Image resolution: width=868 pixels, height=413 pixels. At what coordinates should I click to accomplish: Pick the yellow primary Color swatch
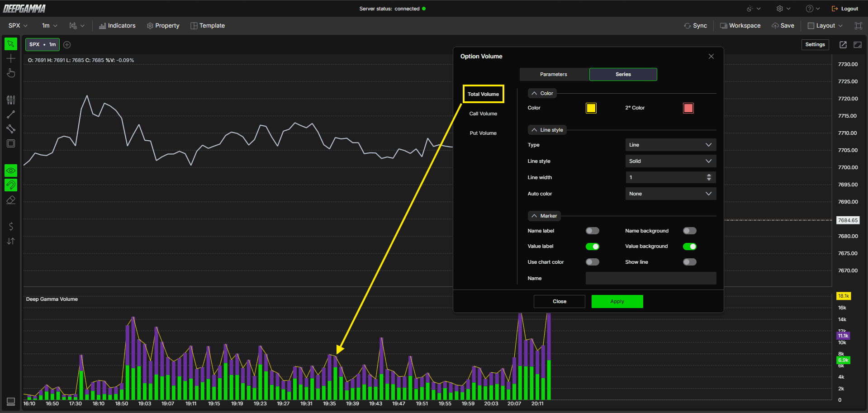pos(591,108)
